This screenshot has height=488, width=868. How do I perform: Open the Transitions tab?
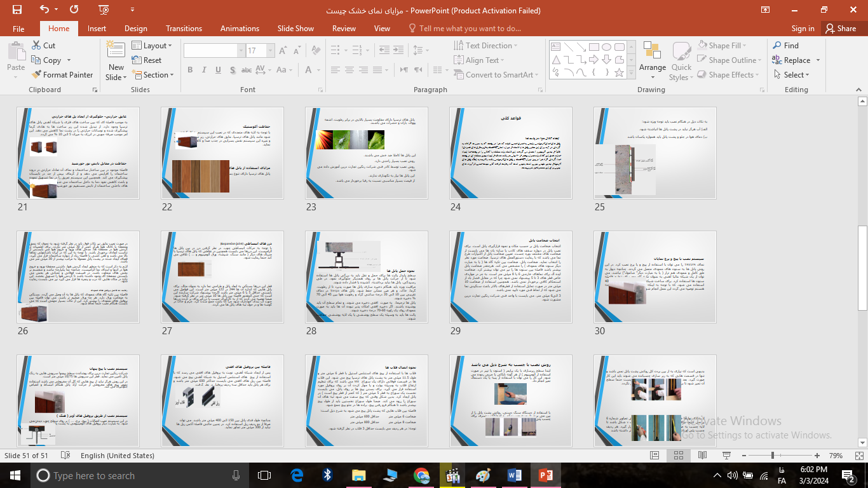(184, 29)
